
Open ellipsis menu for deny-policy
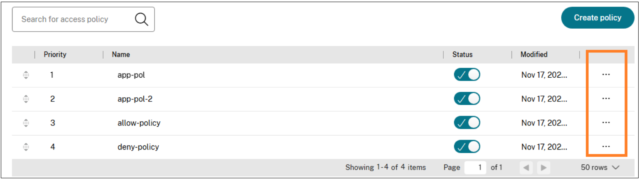click(606, 146)
